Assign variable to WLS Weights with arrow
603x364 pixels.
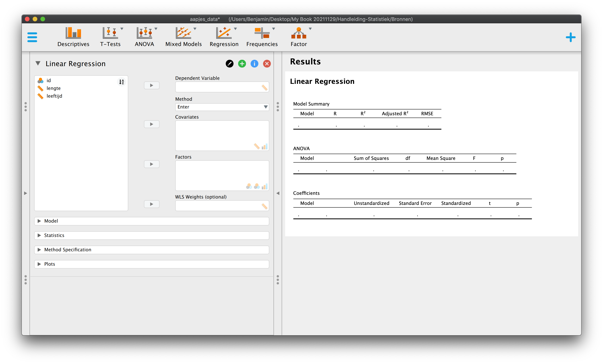[x=152, y=204]
